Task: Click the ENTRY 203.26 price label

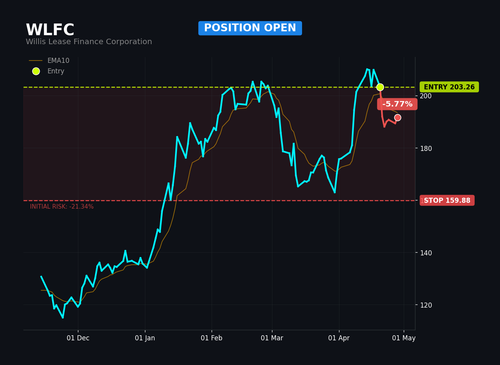Action: tap(449, 87)
